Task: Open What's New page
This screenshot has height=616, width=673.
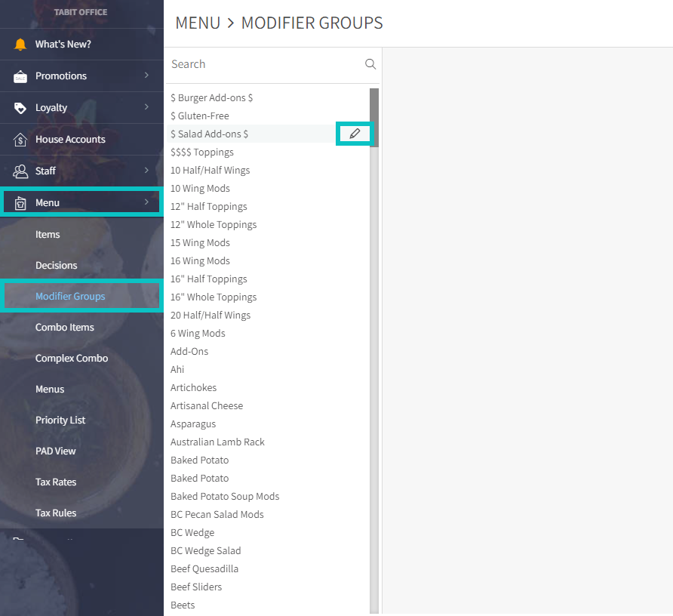Action: [63, 45]
